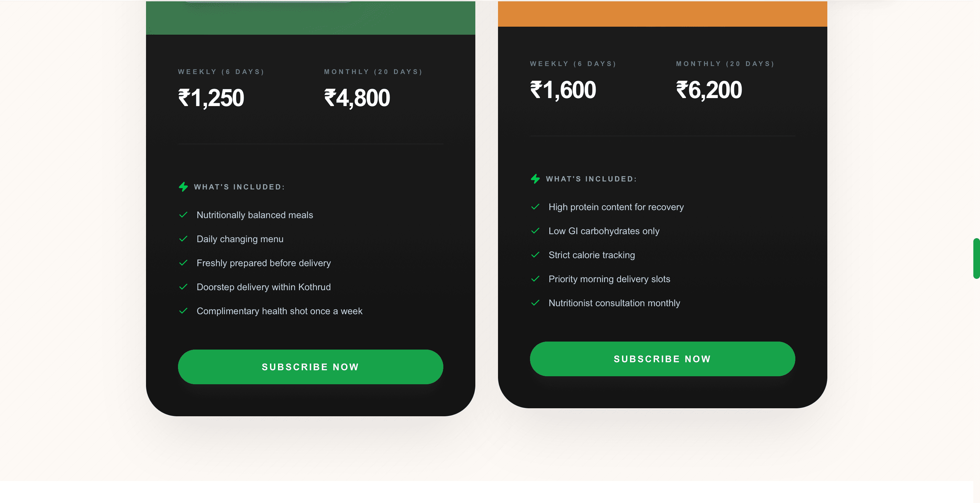This screenshot has height=503, width=980.
Task: Click the orange header band of the right card
Action: click(x=662, y=14)
